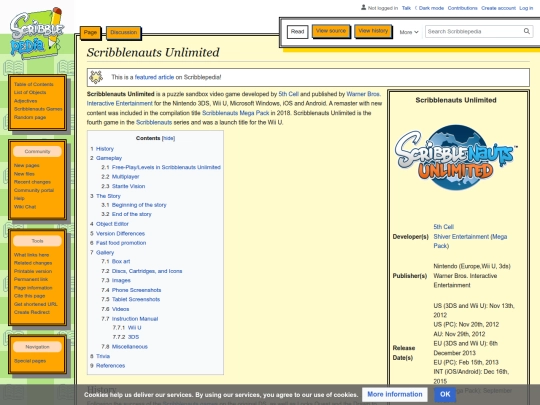
Task: Jump to Gameplay in contents
Action: pos(109,158)
